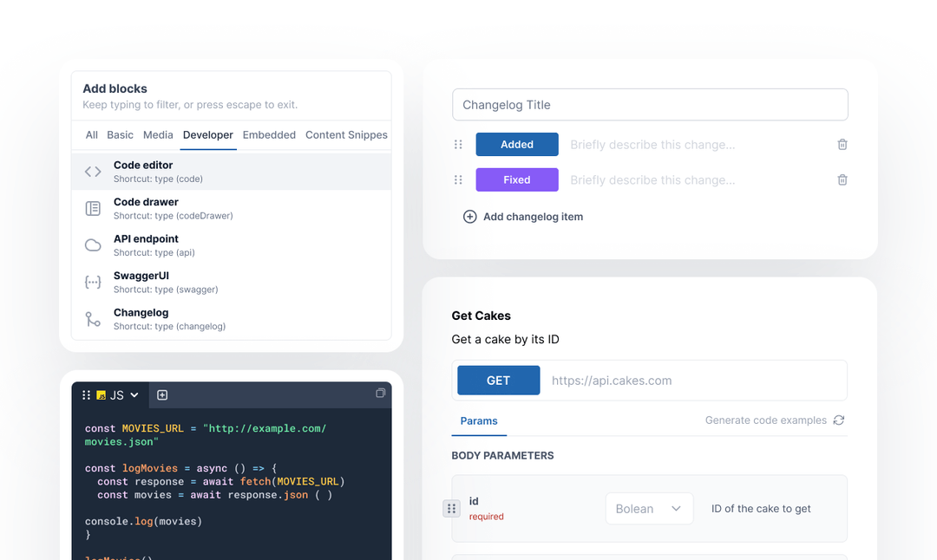Open the Boolean type dropdown for the id parameter

[x=649, y=508]
